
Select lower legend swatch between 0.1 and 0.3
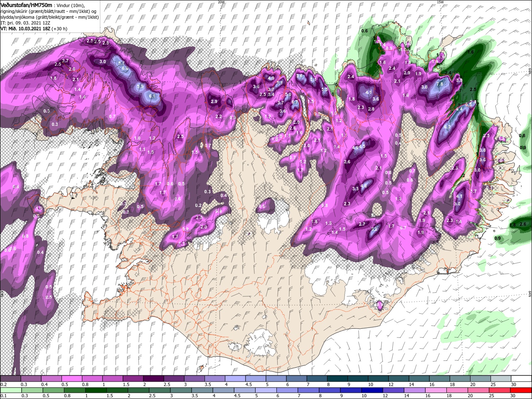click(x=10, y=390)
